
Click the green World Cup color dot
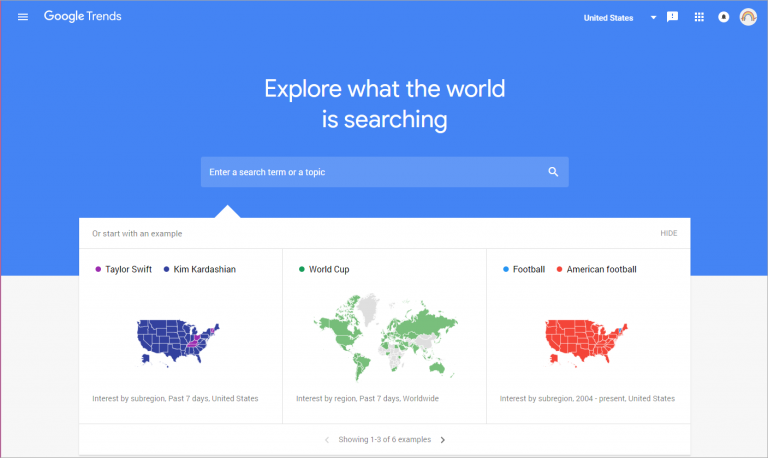click(x=301, y=269)
